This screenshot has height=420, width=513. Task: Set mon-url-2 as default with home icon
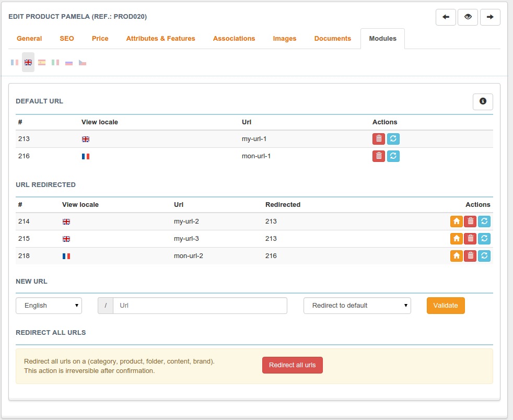coord(457,256)
